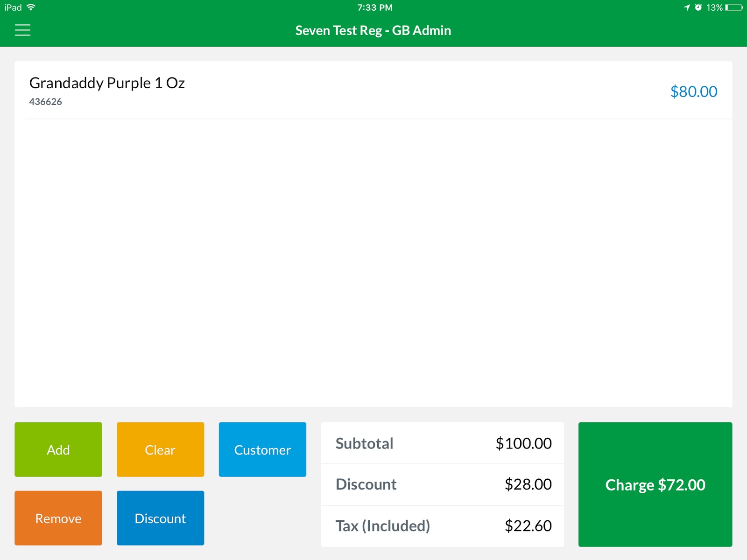
Task: Tap the alarm clock status icon
Action: pos(698,7)
